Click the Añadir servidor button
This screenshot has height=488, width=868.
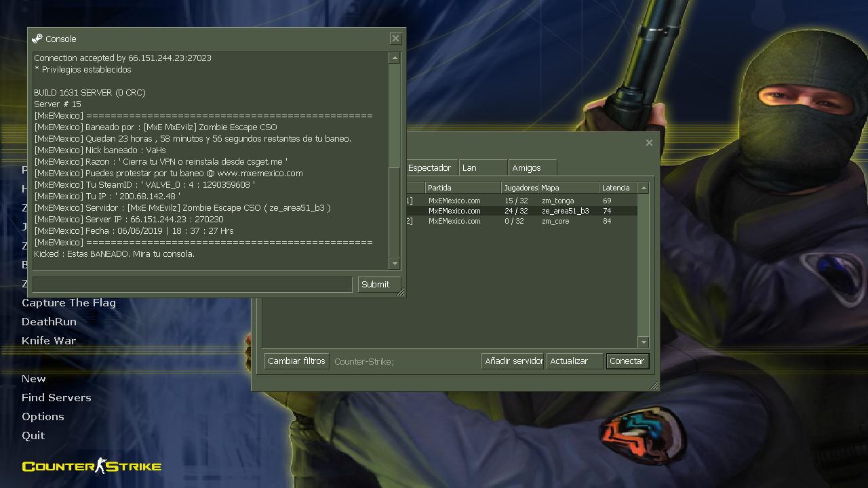513,361
